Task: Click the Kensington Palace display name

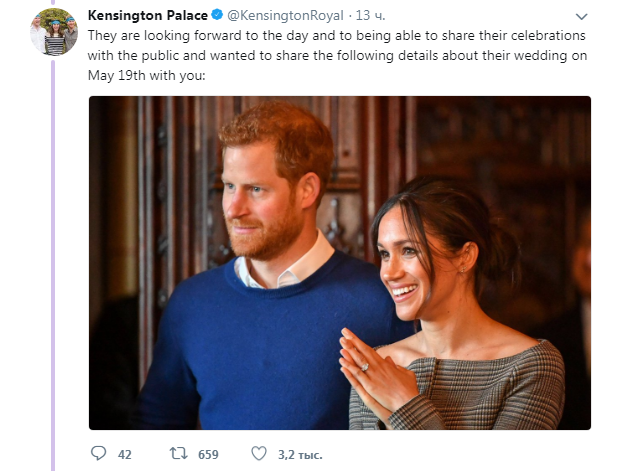Action: click(x=148, y=16)
